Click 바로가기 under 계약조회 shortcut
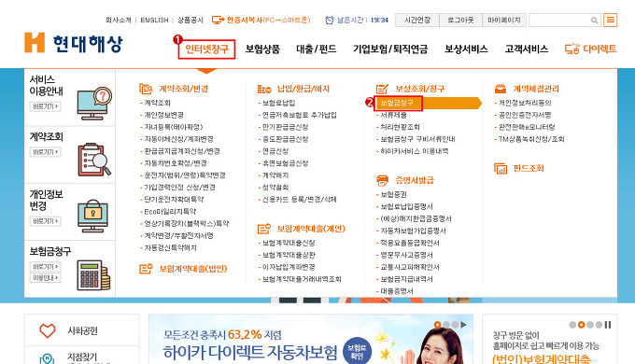 click(46, 152)
